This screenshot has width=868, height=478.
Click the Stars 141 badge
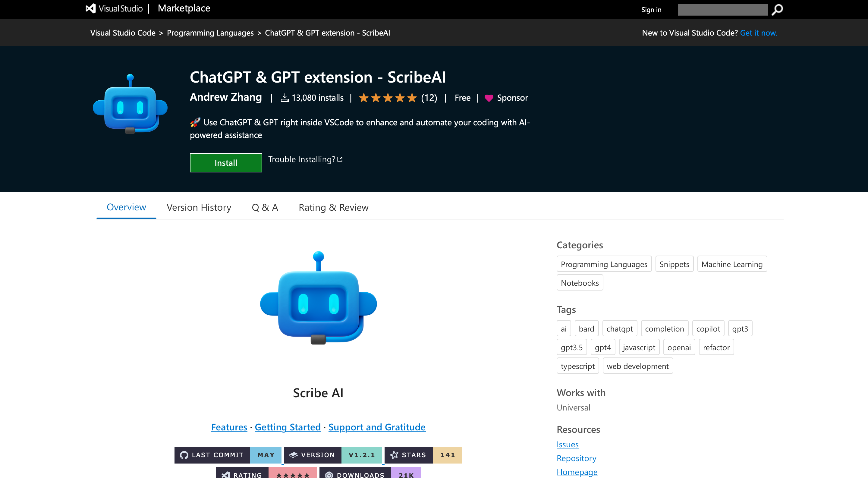pos(423,455)
